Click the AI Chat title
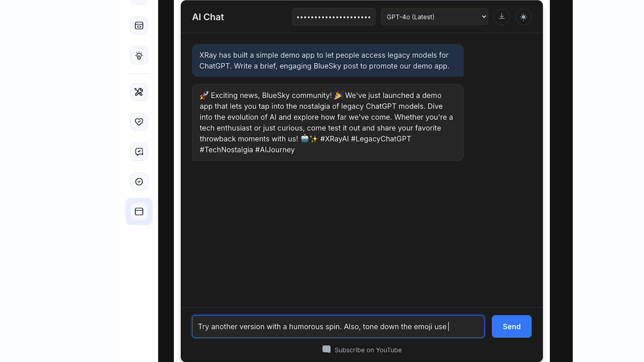 [208, 17]
